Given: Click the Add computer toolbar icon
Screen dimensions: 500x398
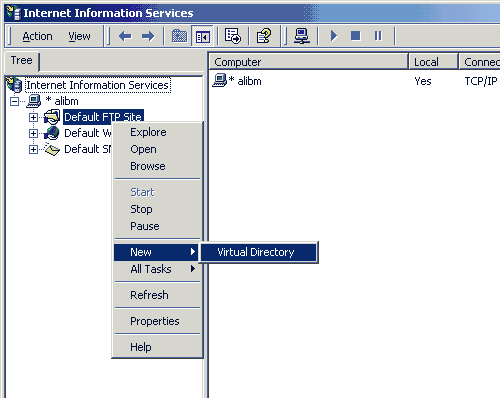Looking at the screenshot, I should tap(302, 36).
